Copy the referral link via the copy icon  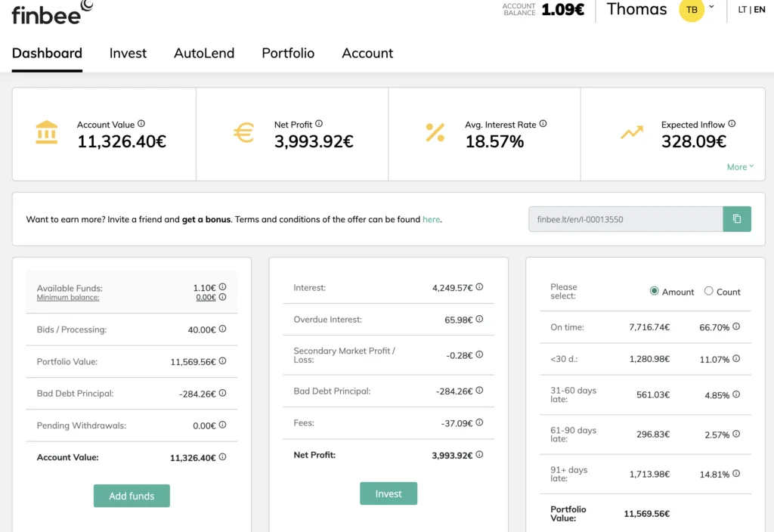point(737,219)
